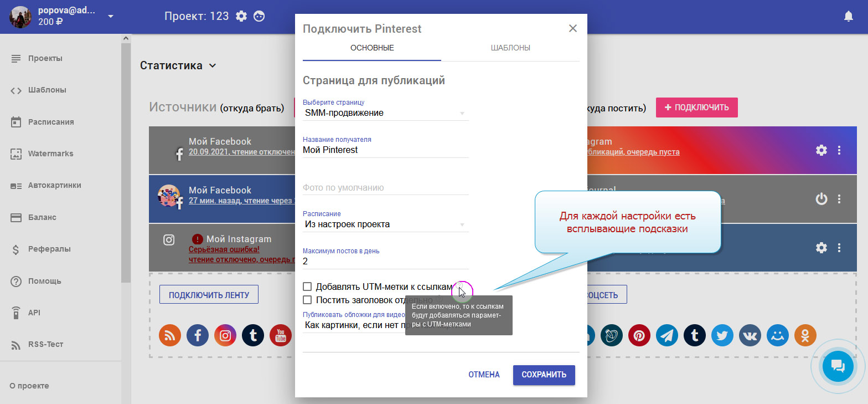
Task: Switch to the Шаблоны tab
Action: (x=510, y=48)
